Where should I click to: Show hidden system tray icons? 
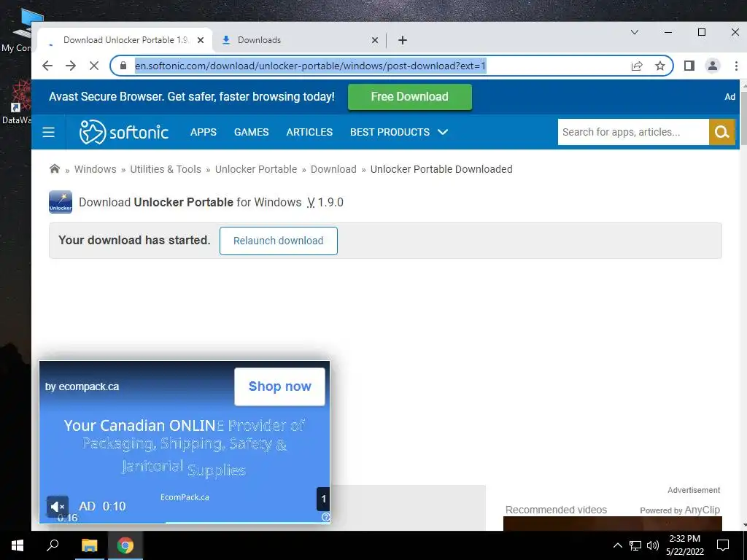[x=617, y=545]
